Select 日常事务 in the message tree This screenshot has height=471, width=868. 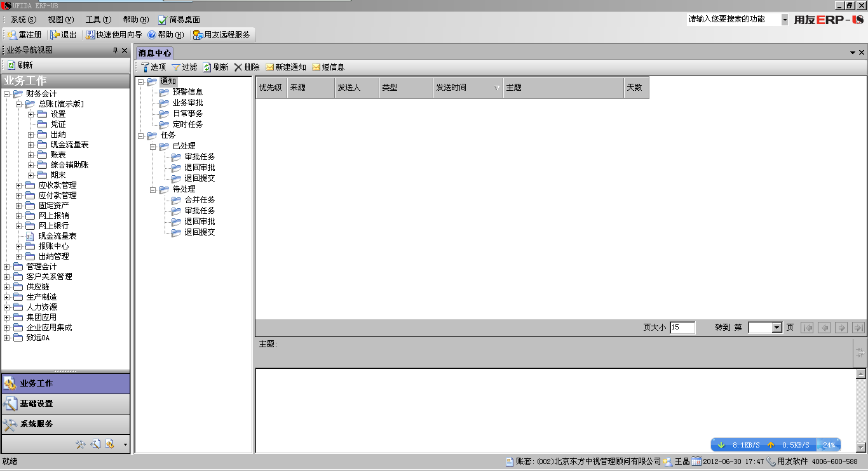[x=187, y=114]
